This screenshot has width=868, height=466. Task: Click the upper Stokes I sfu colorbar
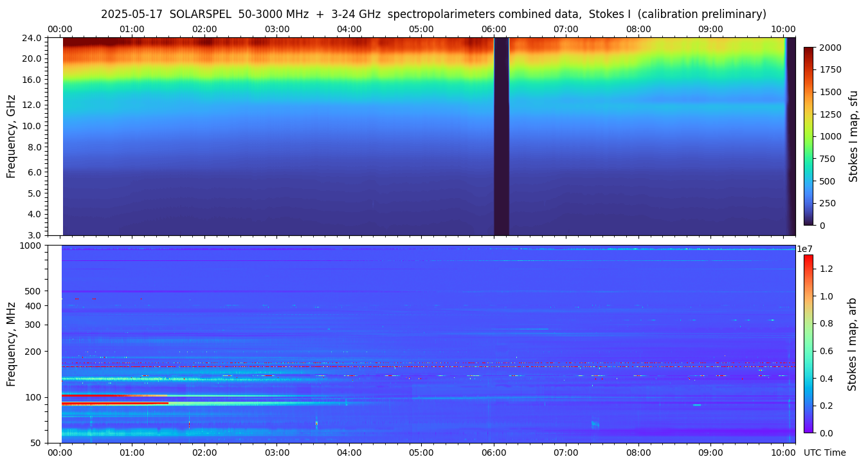pos(808,136)
